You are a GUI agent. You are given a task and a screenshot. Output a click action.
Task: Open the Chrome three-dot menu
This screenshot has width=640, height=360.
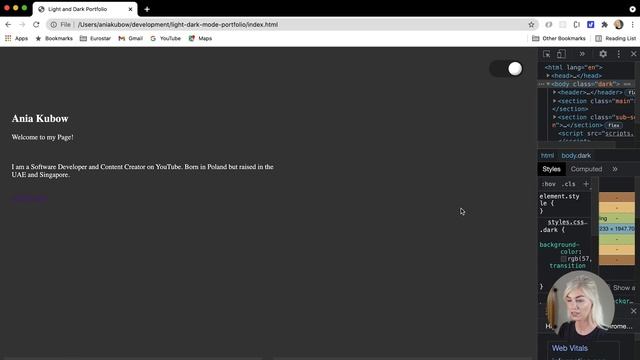633,24
